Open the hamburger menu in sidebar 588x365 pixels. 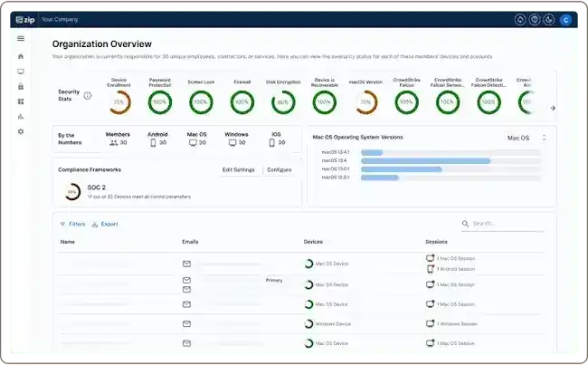[21, 38]
